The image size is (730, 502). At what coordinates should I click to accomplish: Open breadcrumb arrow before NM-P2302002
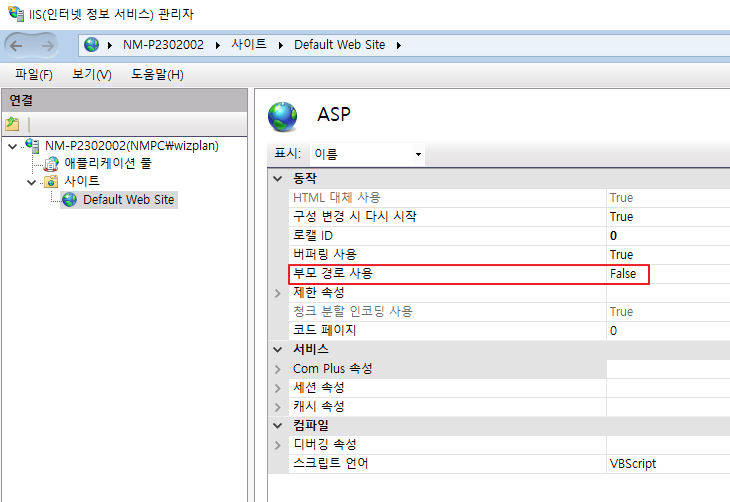(110, 45)
